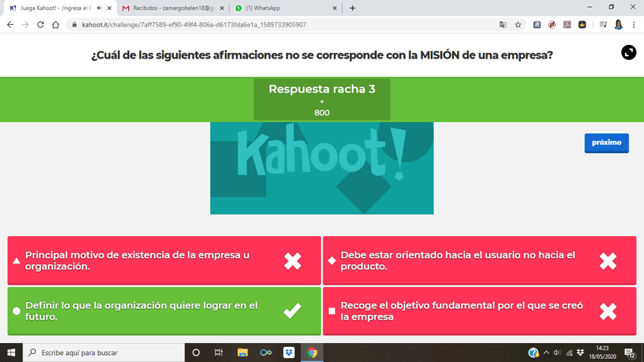Open the Wi-Fi network tray icon
The image size is (644, 362).
pyautogui.click(x=570, y=353)
